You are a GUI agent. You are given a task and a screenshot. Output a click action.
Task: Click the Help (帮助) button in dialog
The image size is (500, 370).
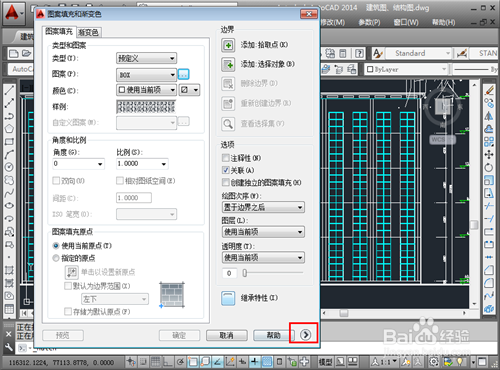pos(273,335)
